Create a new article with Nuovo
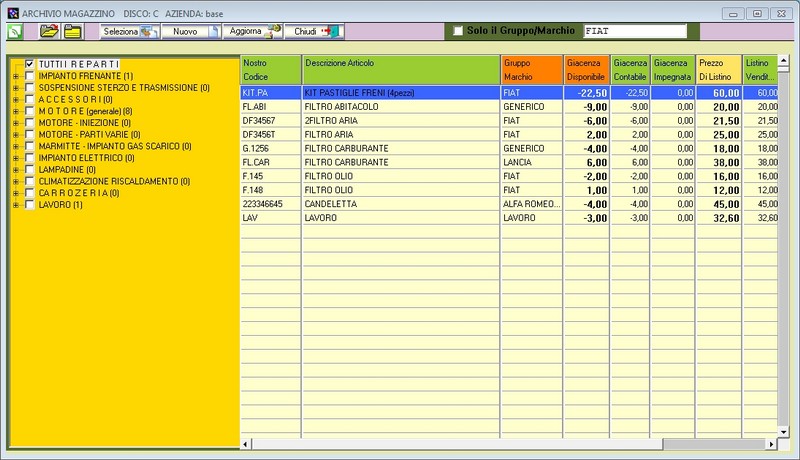The height and width of the screenshot is (460, 800). [191, 32]
